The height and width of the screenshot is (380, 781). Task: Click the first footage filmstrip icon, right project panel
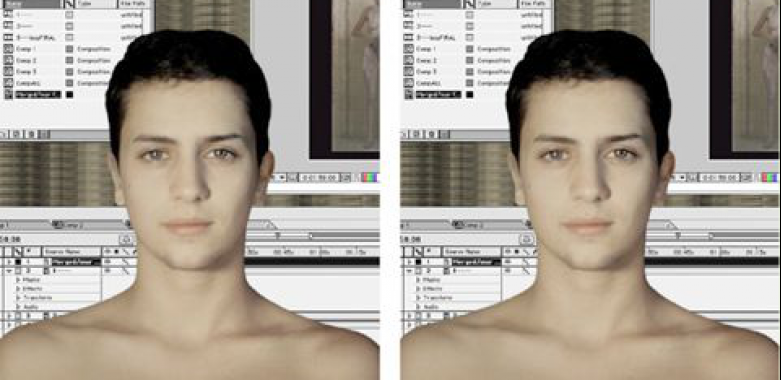[408, 15]
